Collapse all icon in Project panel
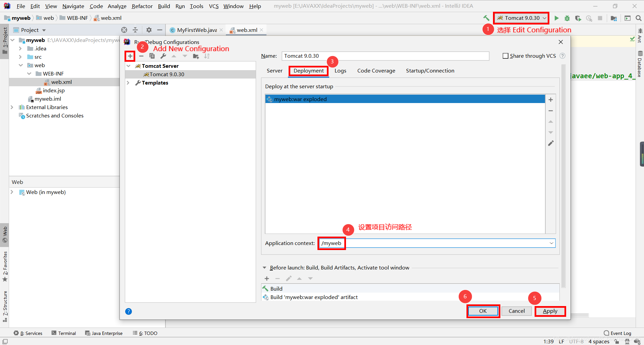644x345 pixels. 135,30
